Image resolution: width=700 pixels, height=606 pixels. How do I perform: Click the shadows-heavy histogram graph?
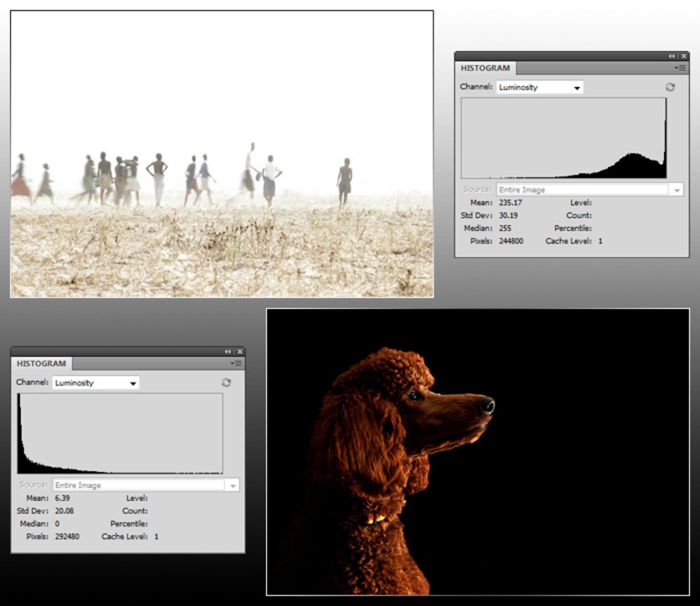point(120,433)
